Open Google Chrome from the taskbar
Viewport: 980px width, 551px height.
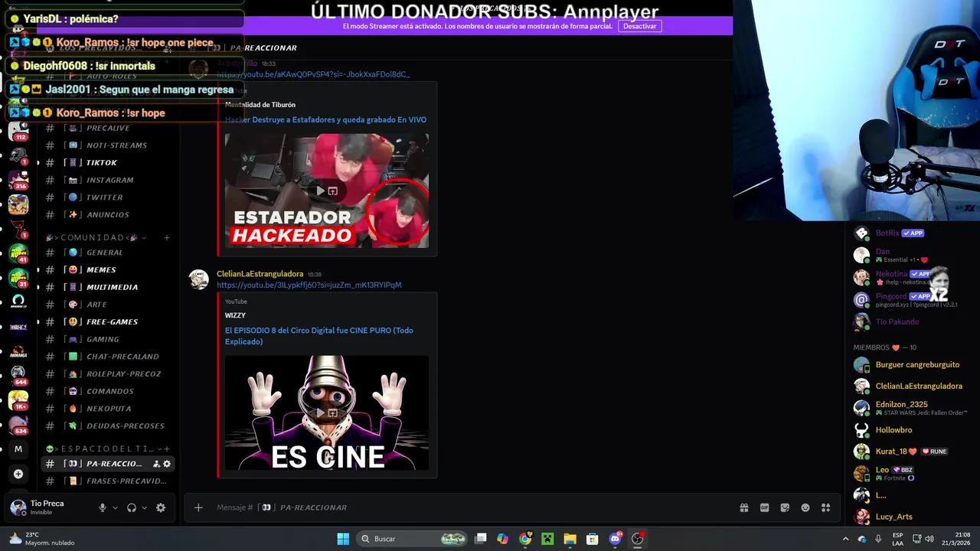525,539
